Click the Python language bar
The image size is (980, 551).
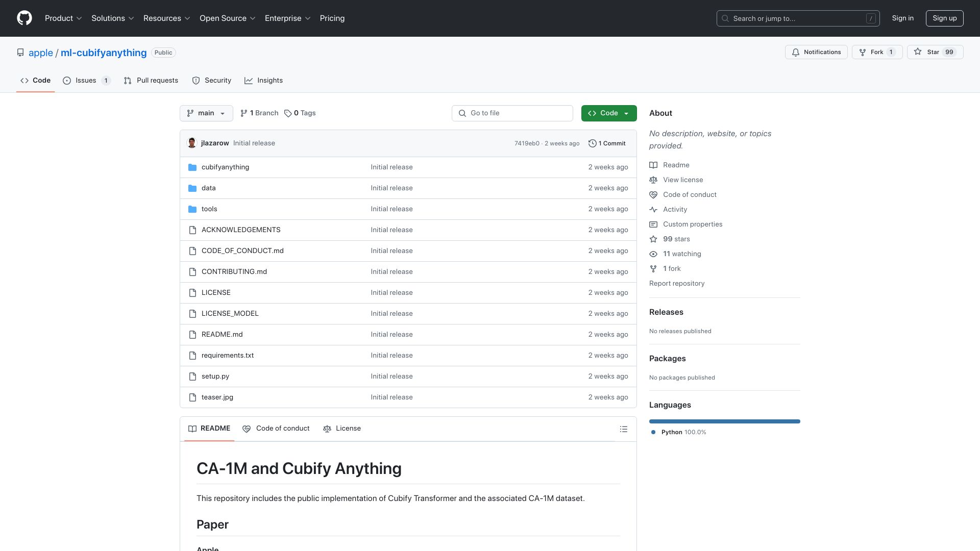(724, 421)
